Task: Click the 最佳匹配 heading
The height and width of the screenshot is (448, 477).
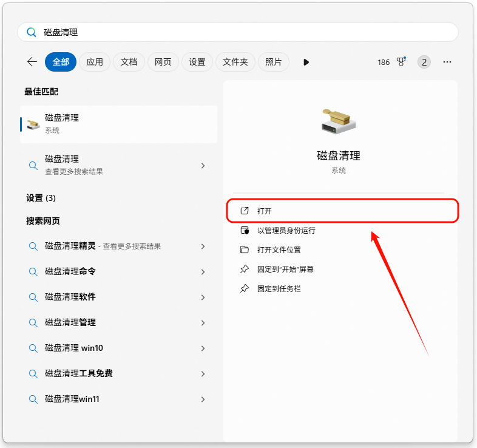Action: pyautogui.click(x=41, y=92)
